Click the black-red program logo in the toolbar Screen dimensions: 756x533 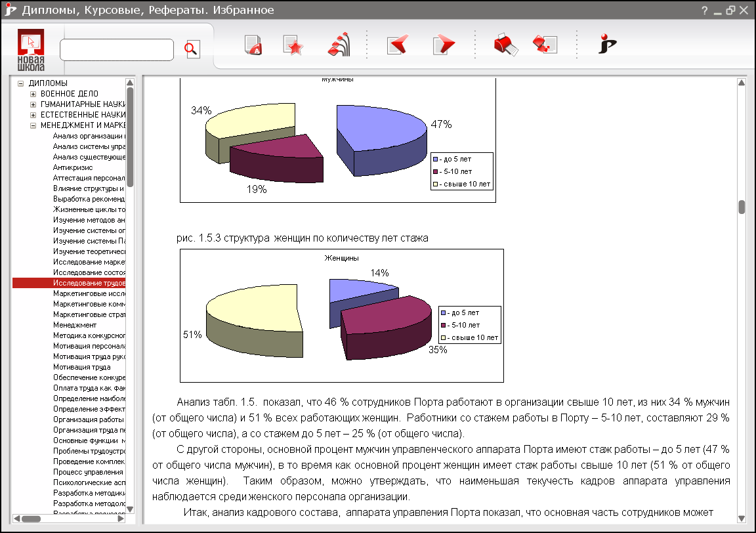point(608,44)
